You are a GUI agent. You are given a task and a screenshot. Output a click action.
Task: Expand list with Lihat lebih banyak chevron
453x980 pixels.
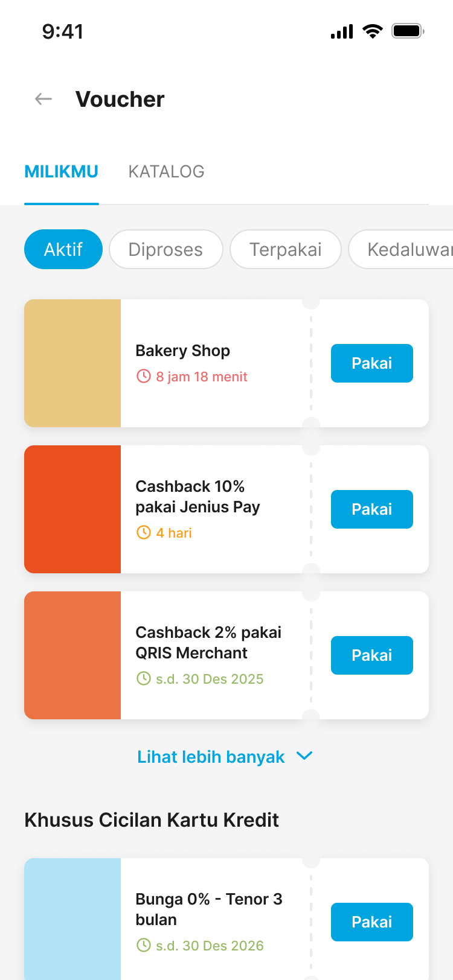pyautogui.click(x=304, y=756)
